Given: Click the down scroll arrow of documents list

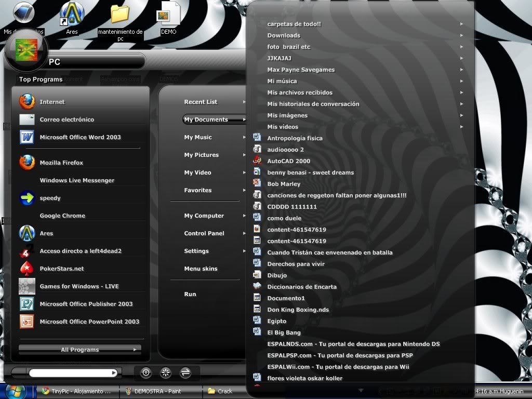Looking at the screenshot, I should tap(361, 391).
